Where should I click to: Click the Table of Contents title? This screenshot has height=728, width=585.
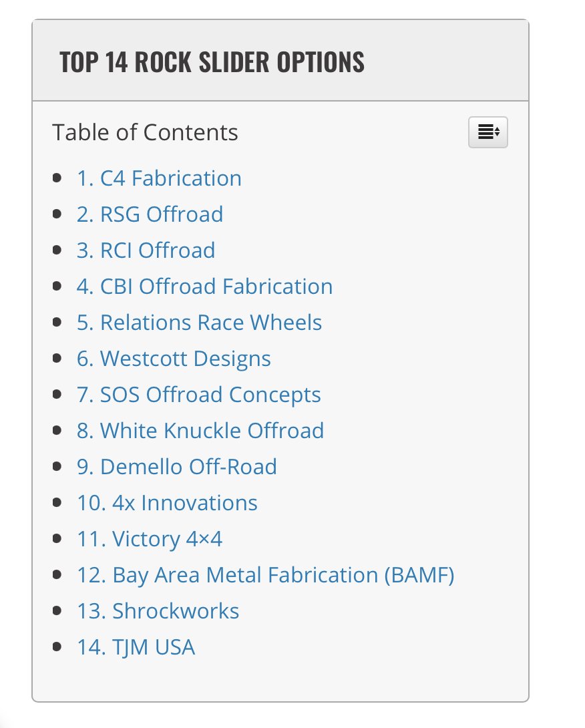pos(145,132)
